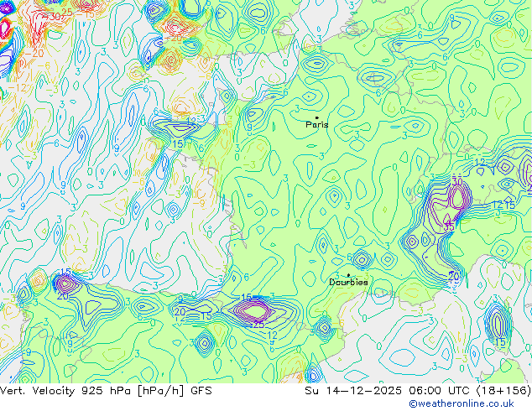Image resolution: width=532 pixels, height=411 pixels.
Task: Click the Paris city label
Action: [x=317, y=124]
